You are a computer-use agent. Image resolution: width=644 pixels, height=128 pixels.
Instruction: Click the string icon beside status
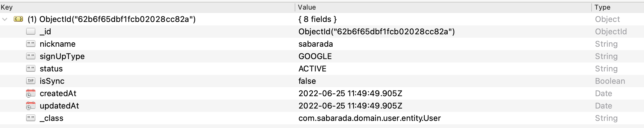tap(31, 69)
